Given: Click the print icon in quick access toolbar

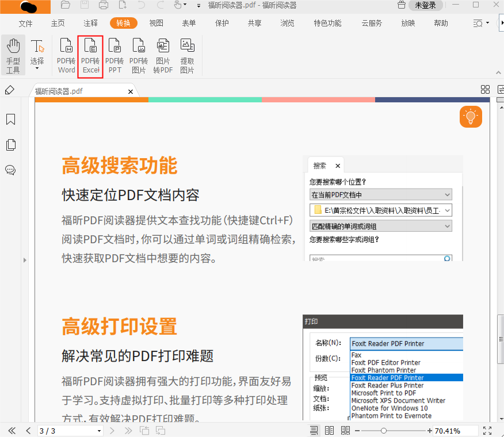Looking at the screenshot, I should click(x=103, y=6).
